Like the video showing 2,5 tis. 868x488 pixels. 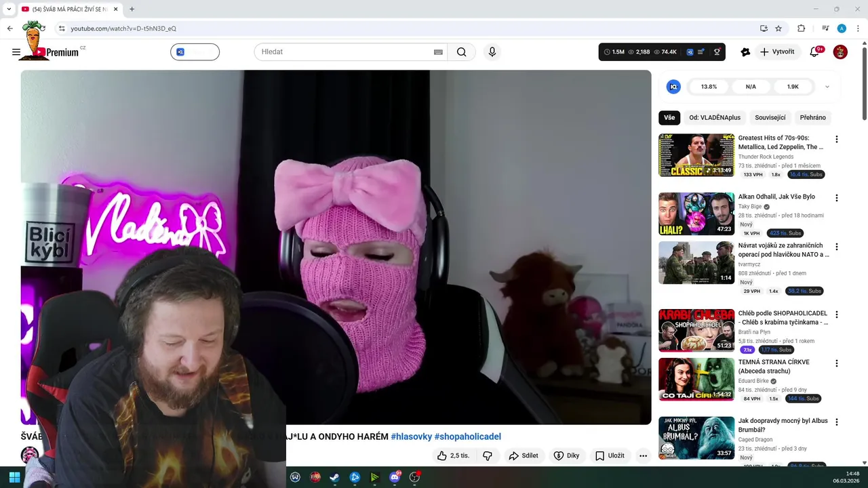(x=453, y=455)
